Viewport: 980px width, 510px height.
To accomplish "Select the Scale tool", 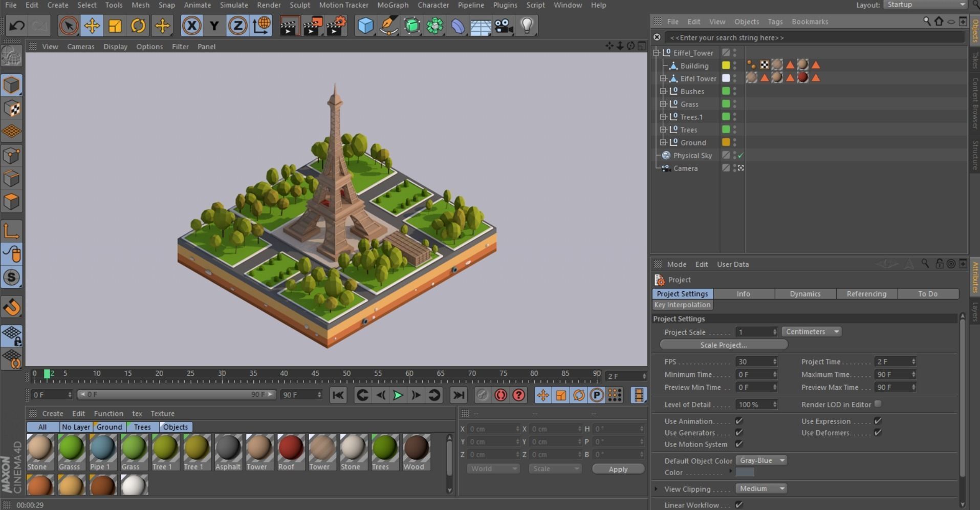I will pos(115,25).
